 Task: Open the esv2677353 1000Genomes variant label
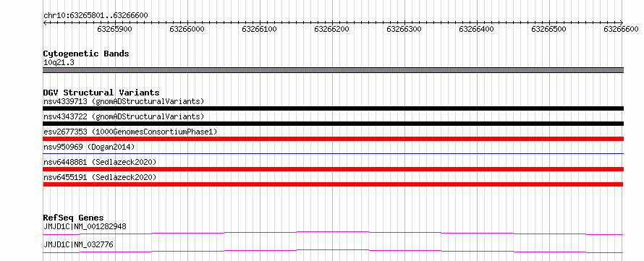pos(130,132)
